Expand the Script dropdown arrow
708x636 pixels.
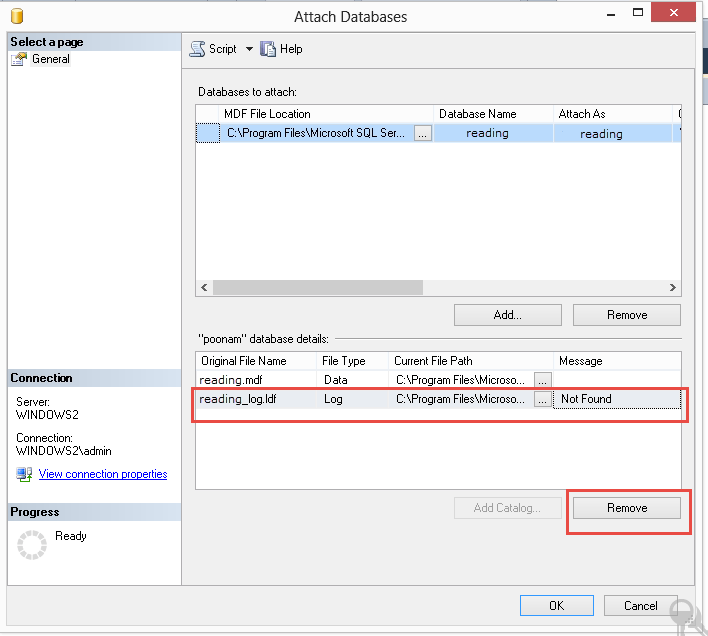[x=249, y=49]
